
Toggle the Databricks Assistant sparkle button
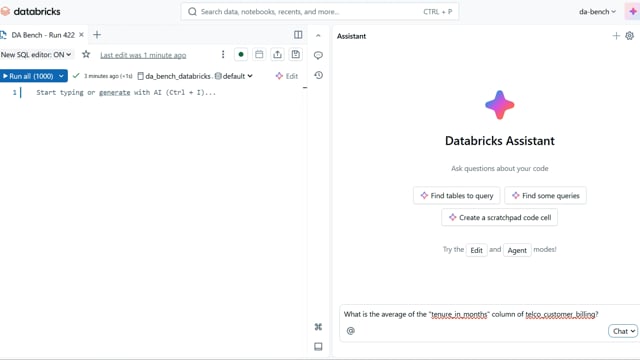click(633, 11)
